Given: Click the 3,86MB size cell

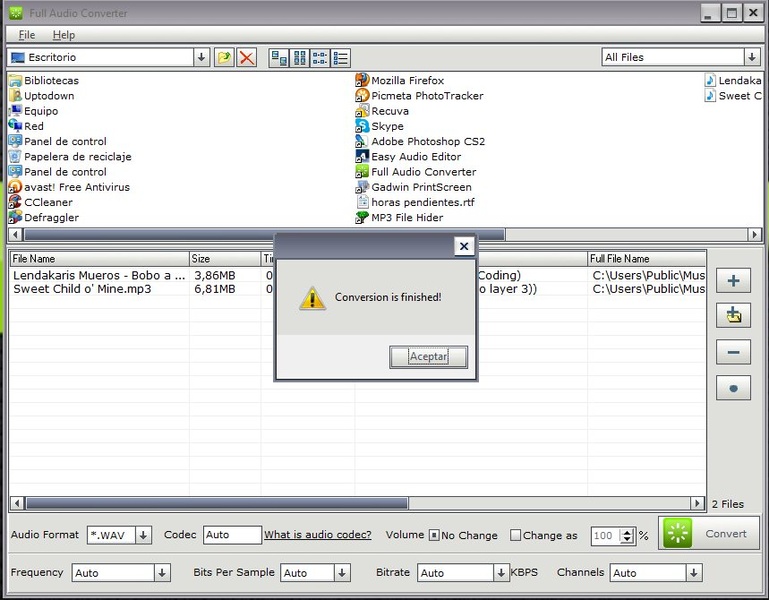Looking at the screenshot, I should [215, 275].
